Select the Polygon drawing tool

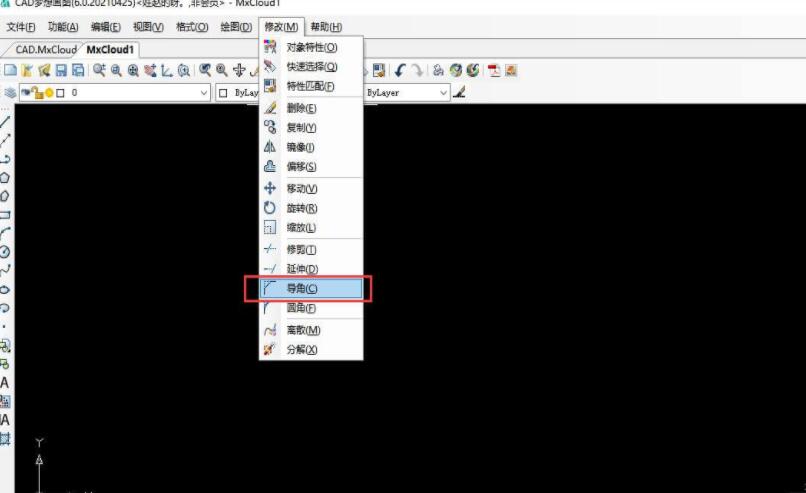6,177
